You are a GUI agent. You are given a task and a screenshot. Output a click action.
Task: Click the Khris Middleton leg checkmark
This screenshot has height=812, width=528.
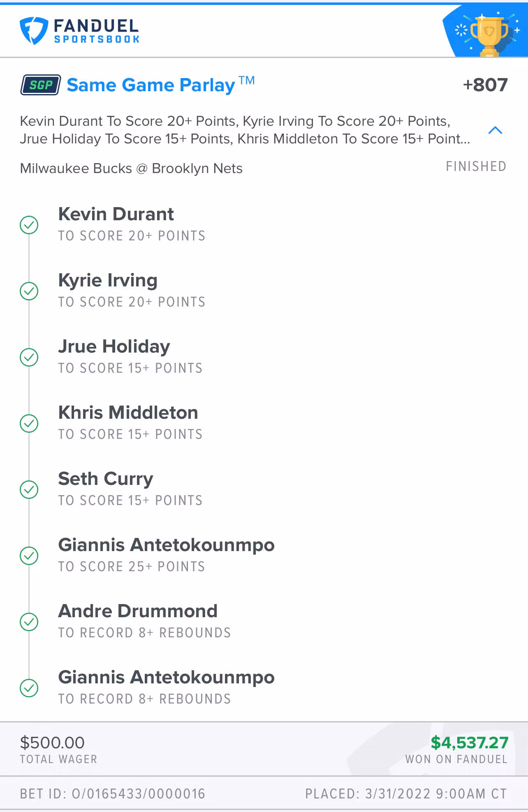click(x=29, y=423)
